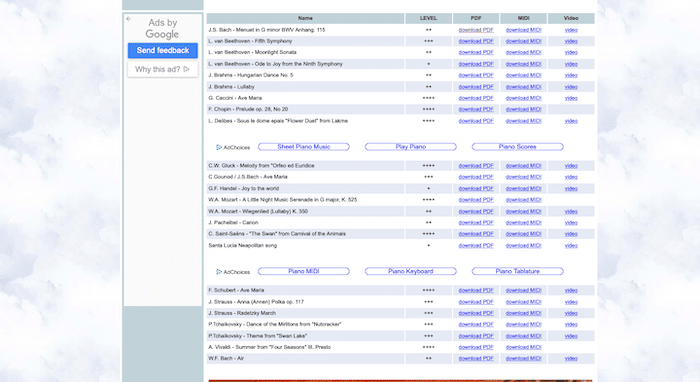This screenshot has width=700, height=382.
Task: Download MIDI for Beethoven Fifth Symphony
Action: point(523,41)
